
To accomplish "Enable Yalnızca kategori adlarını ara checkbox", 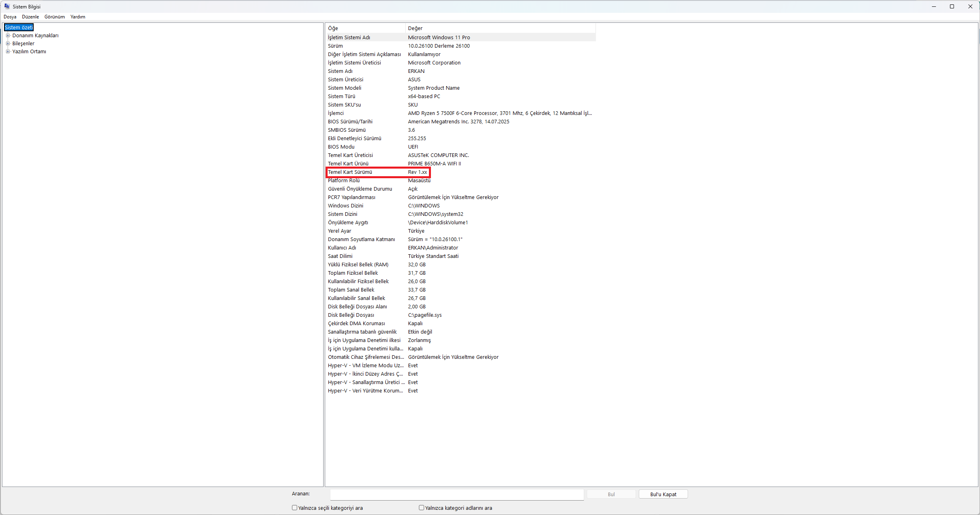I will 421,508.
